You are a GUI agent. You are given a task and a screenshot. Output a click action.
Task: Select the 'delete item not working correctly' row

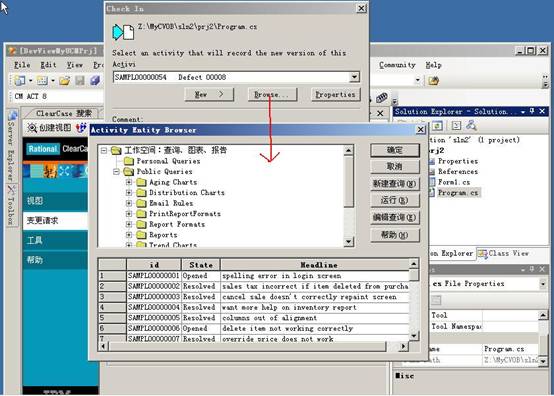tap(254, 329)
